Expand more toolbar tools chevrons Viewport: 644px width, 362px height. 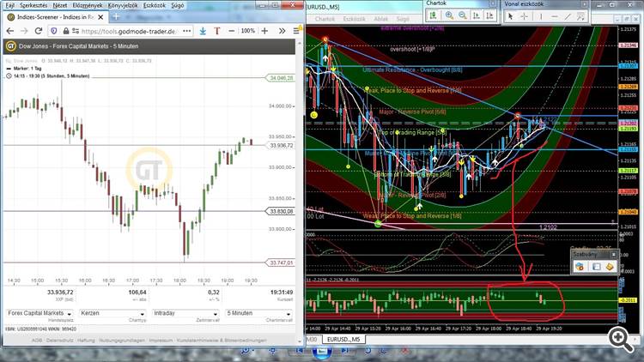(x=283, y=31)
